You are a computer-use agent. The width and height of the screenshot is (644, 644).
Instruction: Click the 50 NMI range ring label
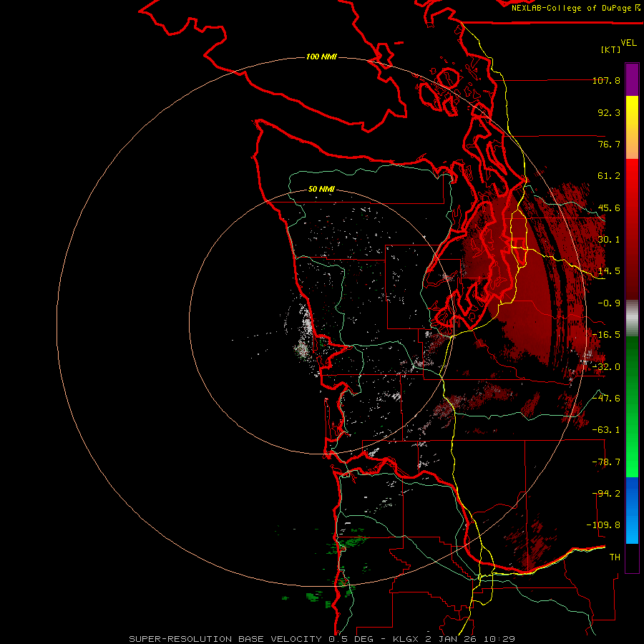[x=321, y=190]
